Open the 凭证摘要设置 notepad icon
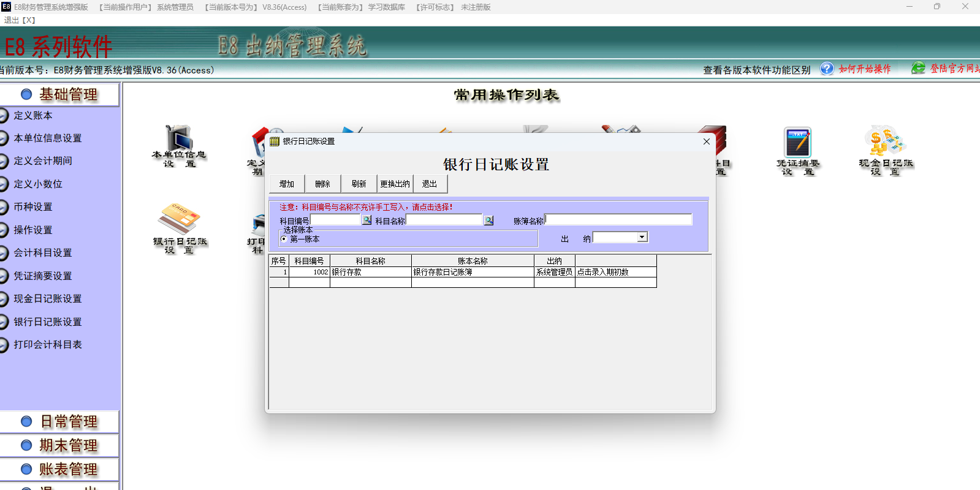980x490 pixels. (797, 143)
